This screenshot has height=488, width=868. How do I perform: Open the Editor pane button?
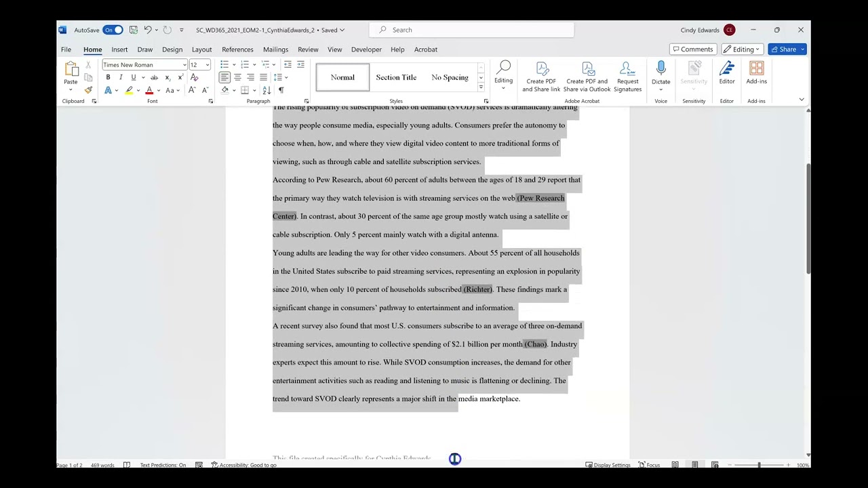pyautogui.click(x=727, y=73)
